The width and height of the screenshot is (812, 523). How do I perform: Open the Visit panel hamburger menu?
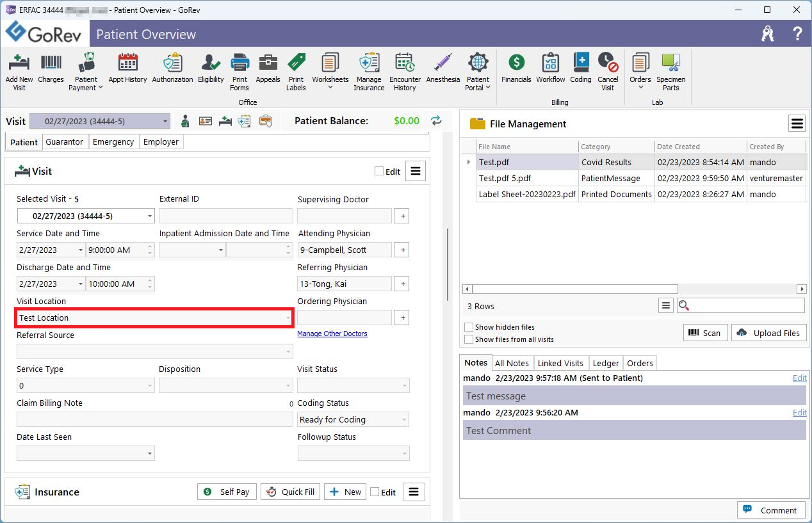tap(416, 172)
